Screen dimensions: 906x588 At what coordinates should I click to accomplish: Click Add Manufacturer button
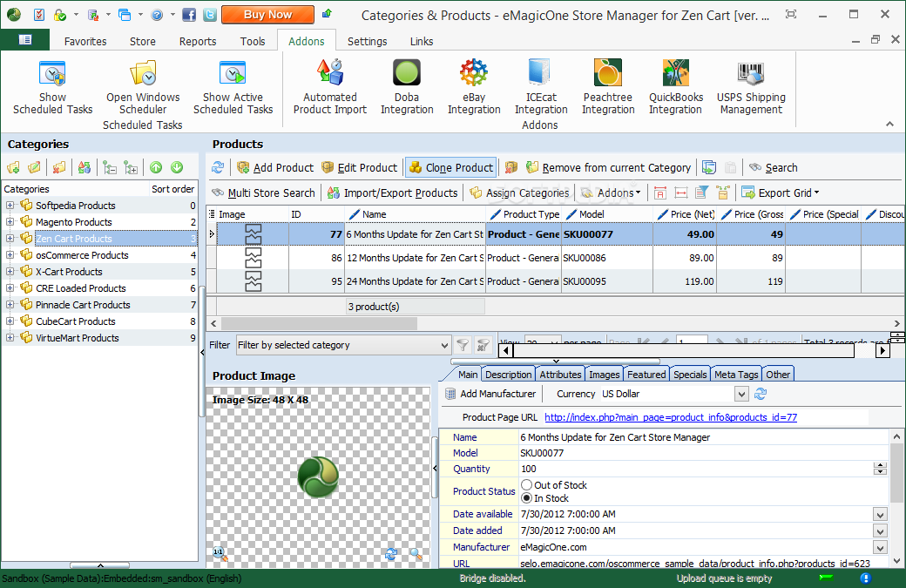[x=491, y=394]
